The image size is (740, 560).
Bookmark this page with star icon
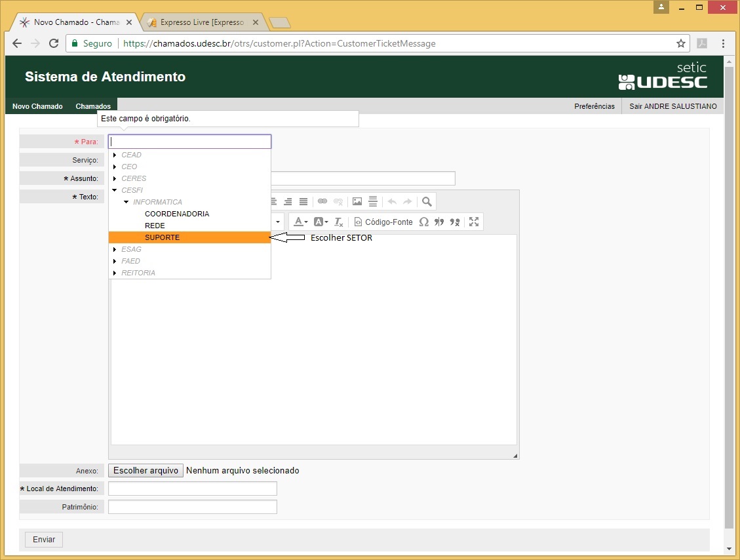[x=681, y=44]
